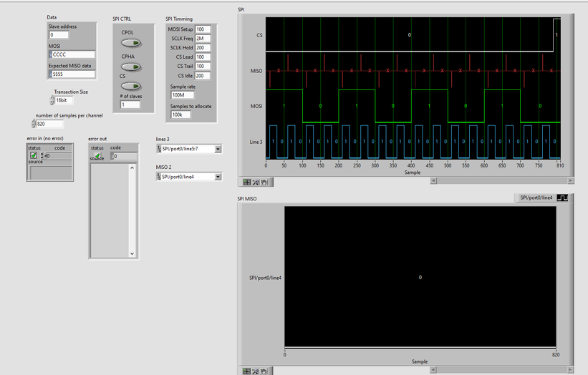The width and height of the screenshot is (588, 375).
Task: Click radix indicator of MOSI field
Action: (x=51, y=54)
